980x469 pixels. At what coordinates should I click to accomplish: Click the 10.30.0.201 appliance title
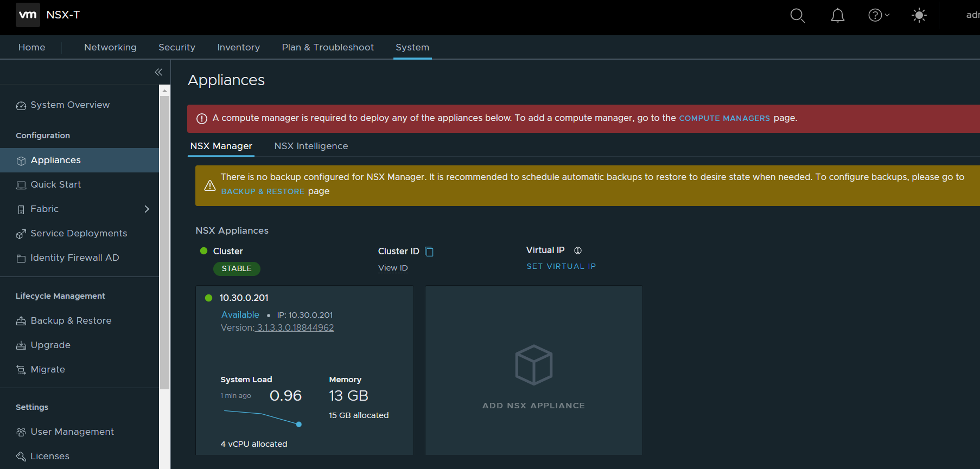pos(244,298)
